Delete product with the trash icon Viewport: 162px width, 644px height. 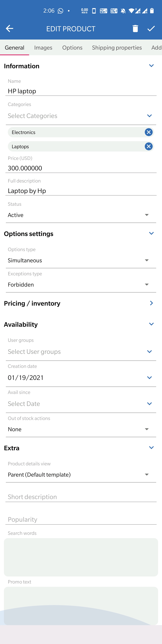click(x=135, y=28)
